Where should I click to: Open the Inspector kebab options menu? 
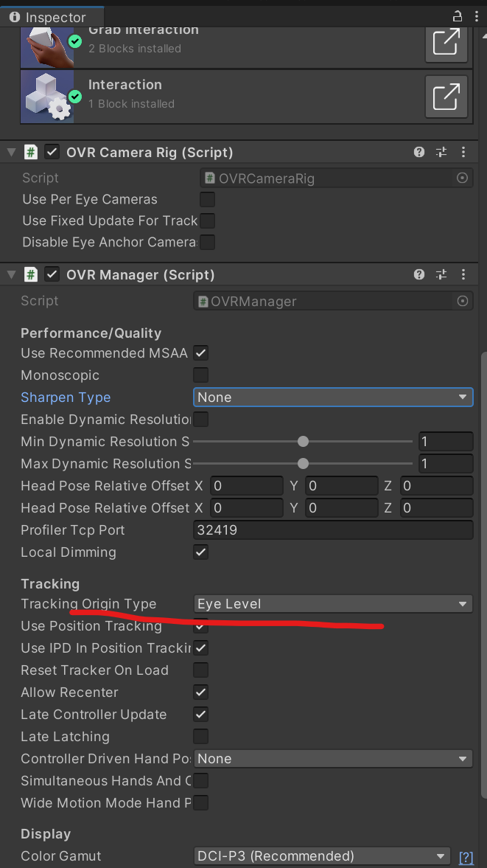point(477,16)
